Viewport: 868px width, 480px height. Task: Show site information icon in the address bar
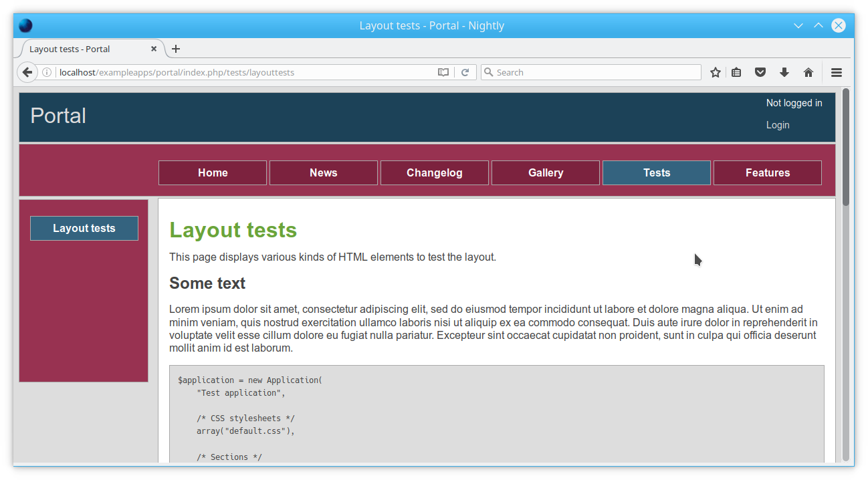(47, 72)
